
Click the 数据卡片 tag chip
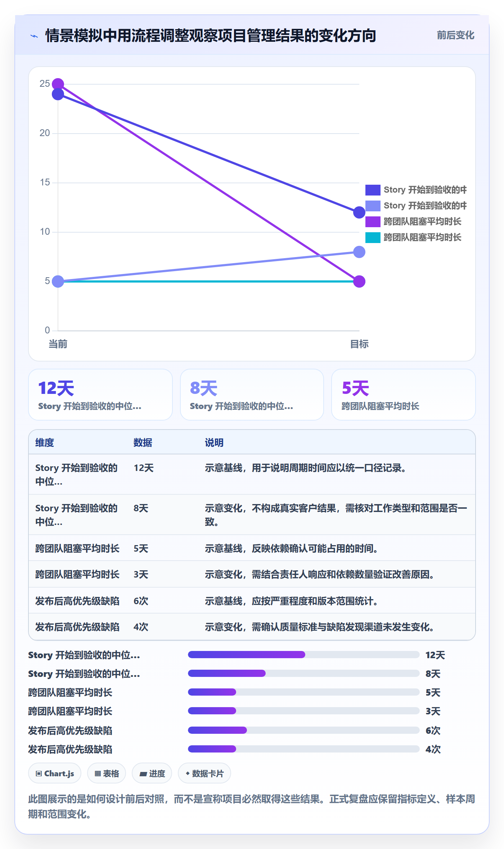pos(204,773)
